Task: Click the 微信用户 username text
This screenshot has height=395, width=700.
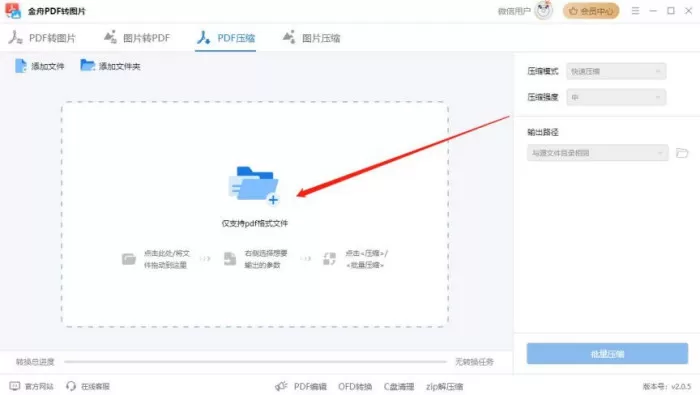Action: point(514,11)
